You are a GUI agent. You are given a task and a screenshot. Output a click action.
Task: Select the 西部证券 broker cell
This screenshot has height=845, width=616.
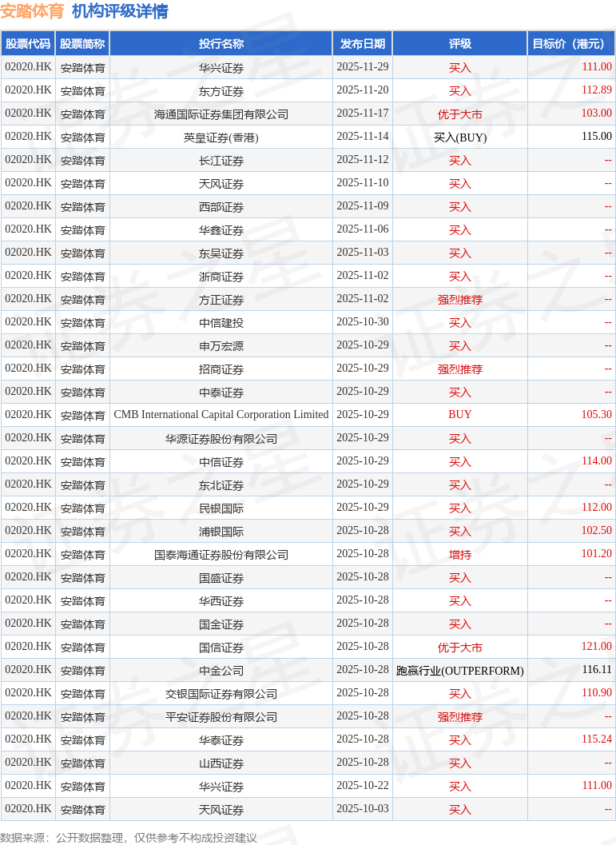221,207
